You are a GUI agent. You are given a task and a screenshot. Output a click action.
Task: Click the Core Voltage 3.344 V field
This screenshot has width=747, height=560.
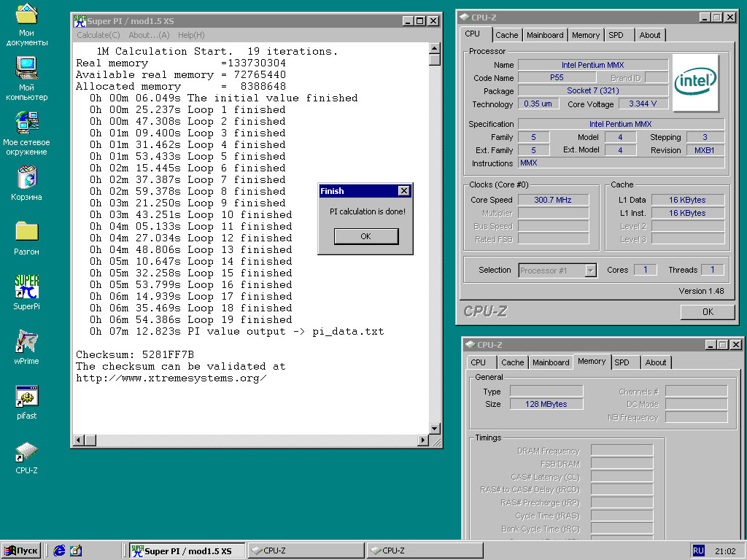tap(643, 104)
